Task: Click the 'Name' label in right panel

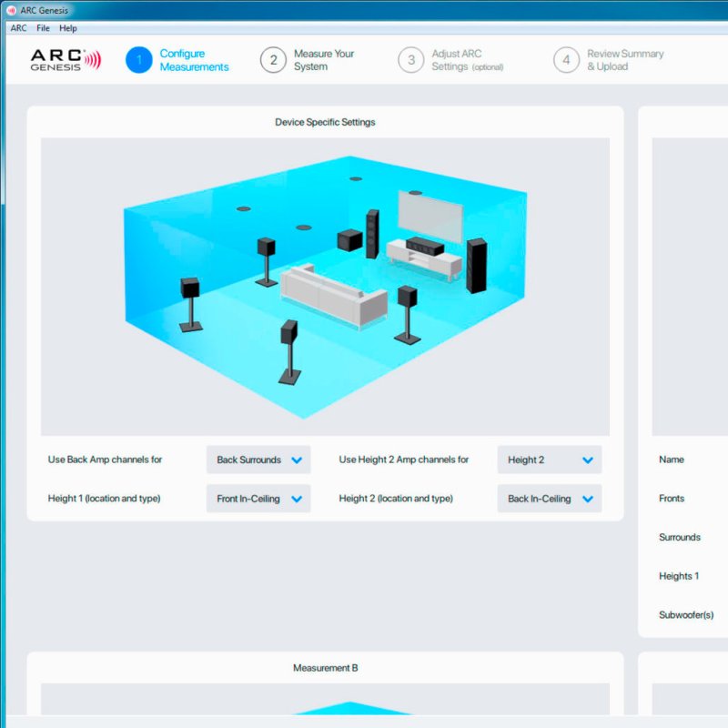Action: point(672,460)
